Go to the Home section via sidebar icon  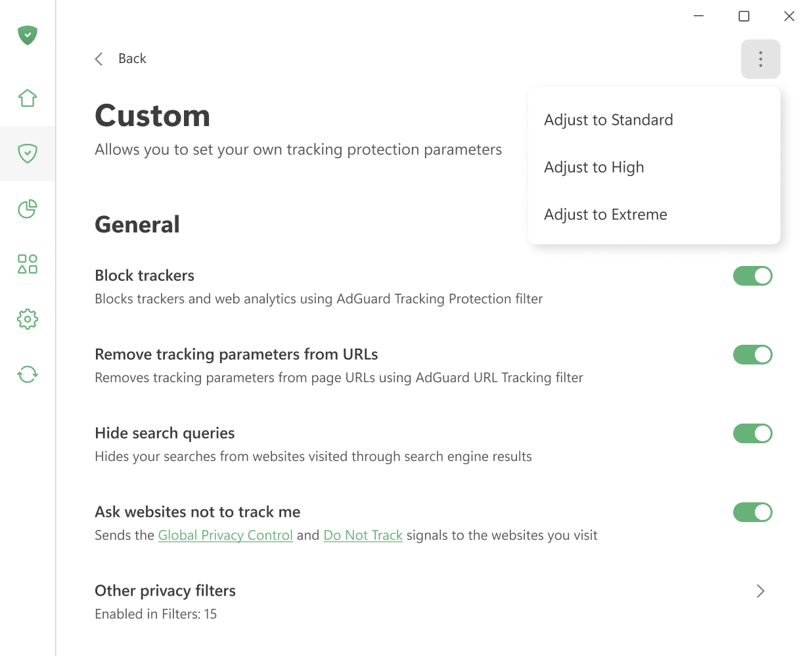27,97
